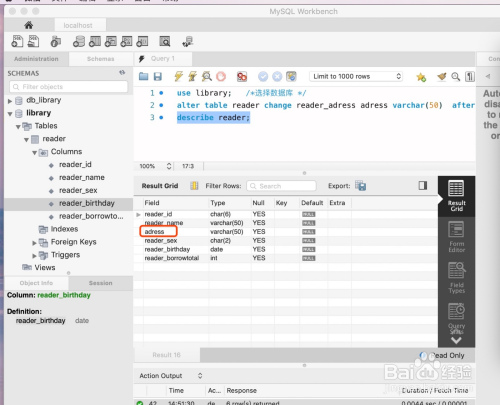
Task: Click the home icon tab
Action: [x=29, y=25]
